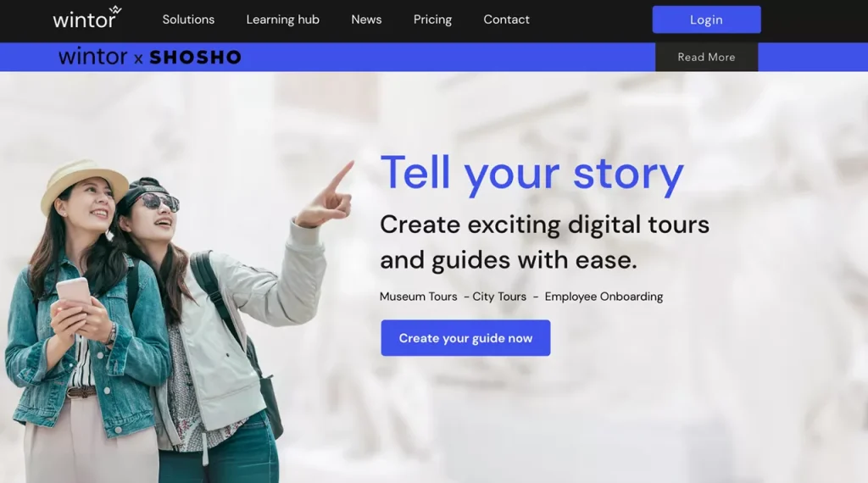Click the wintor logo in header
This screenshot has width=868, height=483.
click(87, 19)
